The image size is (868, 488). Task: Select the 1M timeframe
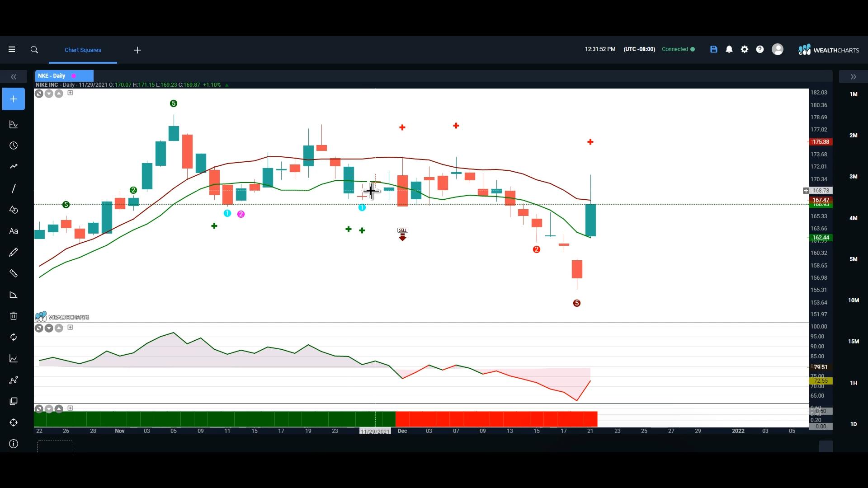(854, 94)
